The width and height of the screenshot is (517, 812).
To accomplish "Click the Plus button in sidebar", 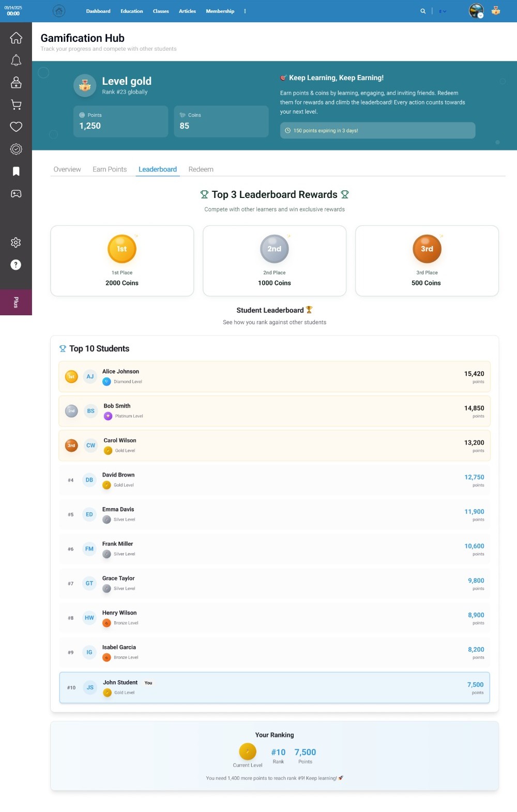I will click(x=16, y=302).
